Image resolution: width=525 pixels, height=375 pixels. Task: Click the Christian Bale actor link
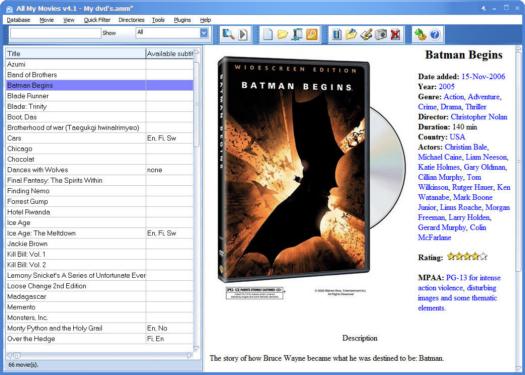click(466, 147)
